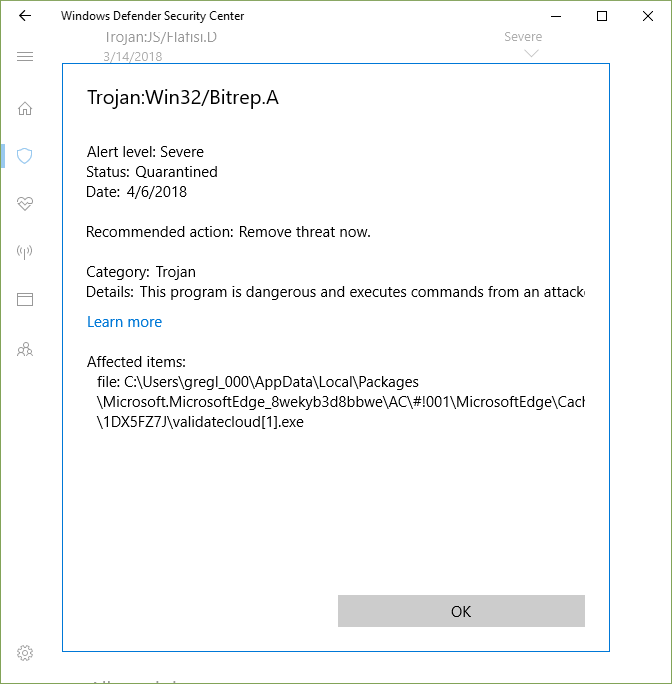Open App & browser control window icon

[x=25, y=299]
